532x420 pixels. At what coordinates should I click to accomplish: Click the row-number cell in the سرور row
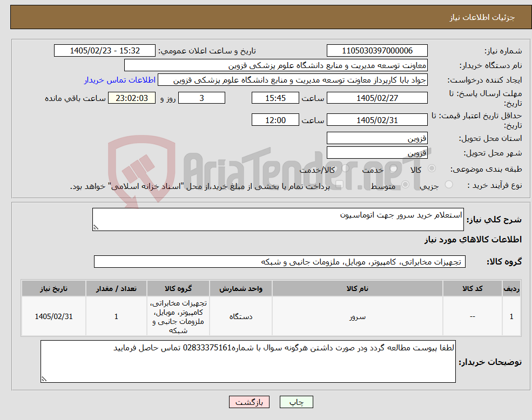(x=511, y=316)
